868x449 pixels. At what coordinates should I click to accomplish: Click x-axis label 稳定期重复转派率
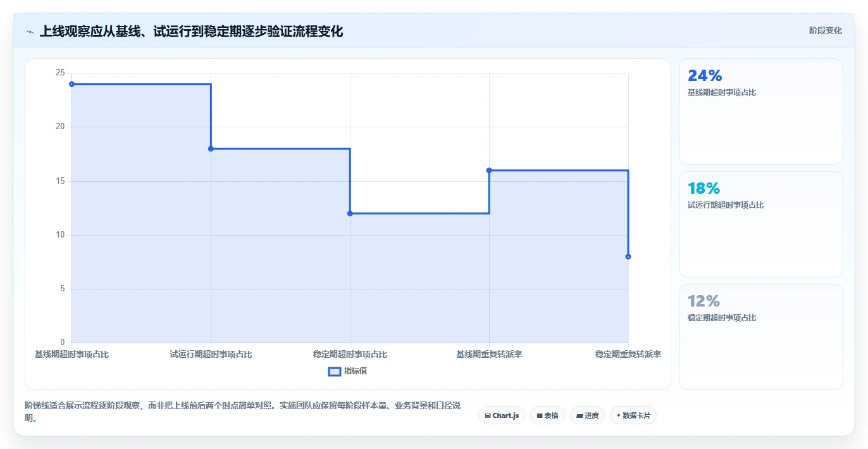628,355
